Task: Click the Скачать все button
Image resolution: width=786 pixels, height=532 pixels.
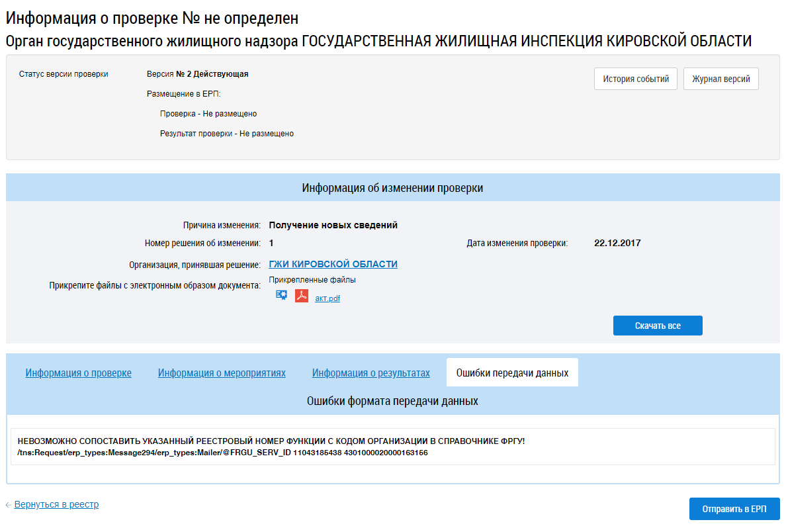Action: (x=658, y=326)
